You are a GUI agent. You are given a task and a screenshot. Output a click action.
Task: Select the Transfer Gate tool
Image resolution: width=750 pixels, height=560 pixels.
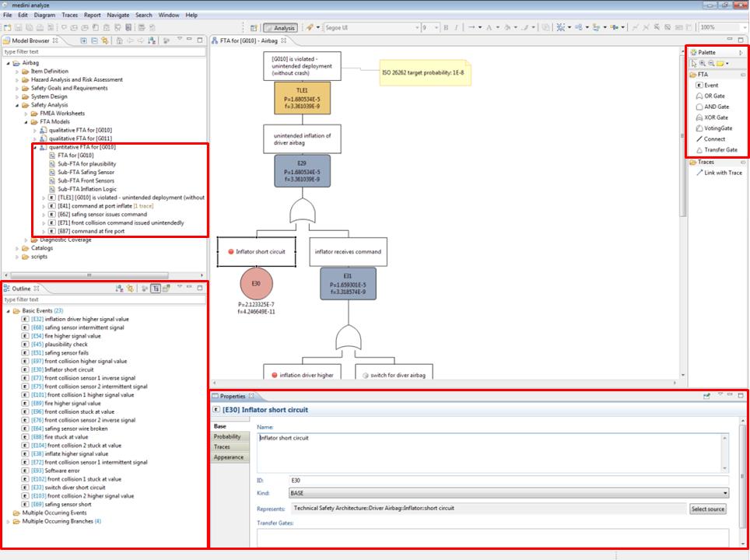pyautogui.click(x=720, y=150)
